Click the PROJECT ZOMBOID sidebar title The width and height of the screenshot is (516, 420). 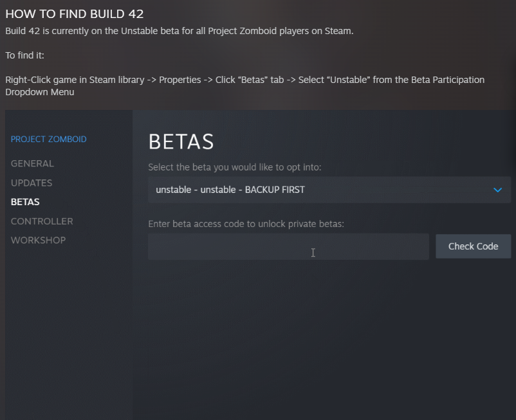click(x=48, y=139)
